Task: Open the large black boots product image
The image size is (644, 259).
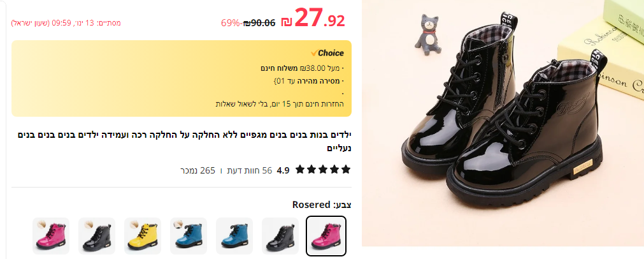Action: click(x=503, y=123)
